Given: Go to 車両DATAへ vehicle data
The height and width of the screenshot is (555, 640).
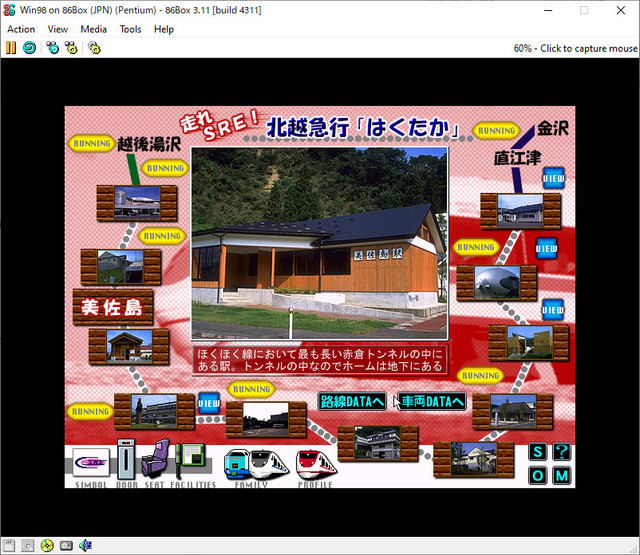Looking at the screenshot, I should (432, 402).
